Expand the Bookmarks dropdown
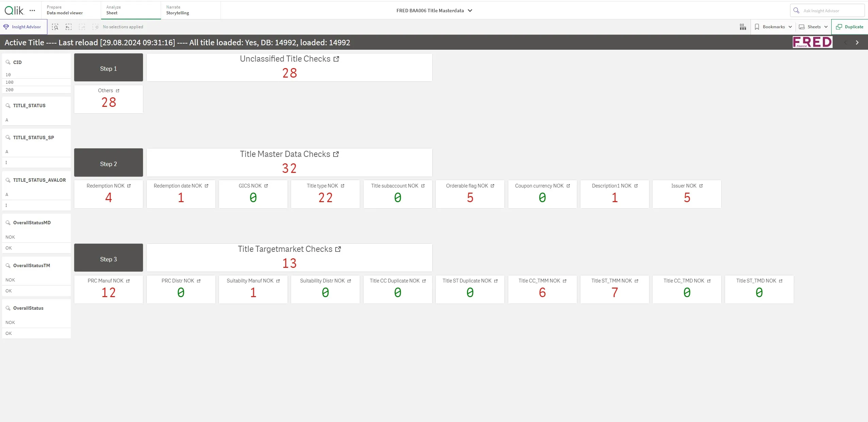 (x=790, y=27)
